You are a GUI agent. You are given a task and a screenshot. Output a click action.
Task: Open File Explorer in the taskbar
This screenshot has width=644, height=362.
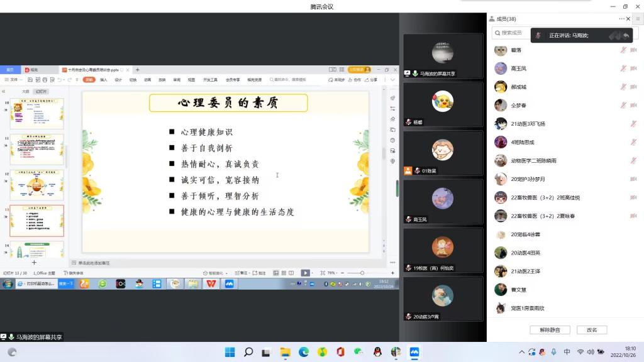[285, 352]
